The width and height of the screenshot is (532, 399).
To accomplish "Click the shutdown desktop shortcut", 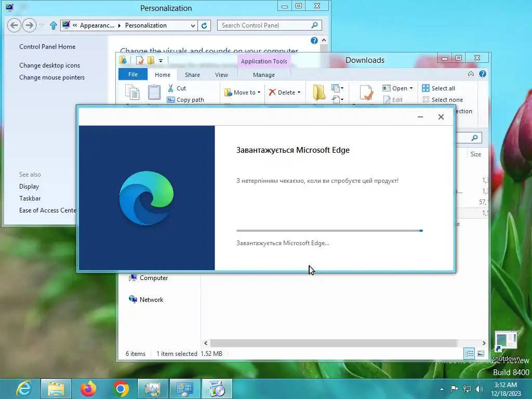I will tap(506, 346).
